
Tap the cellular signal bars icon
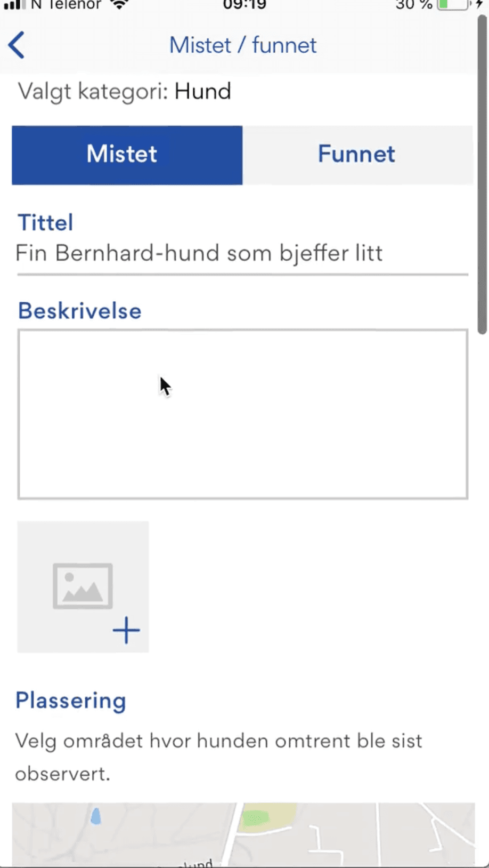click(14, 5)
